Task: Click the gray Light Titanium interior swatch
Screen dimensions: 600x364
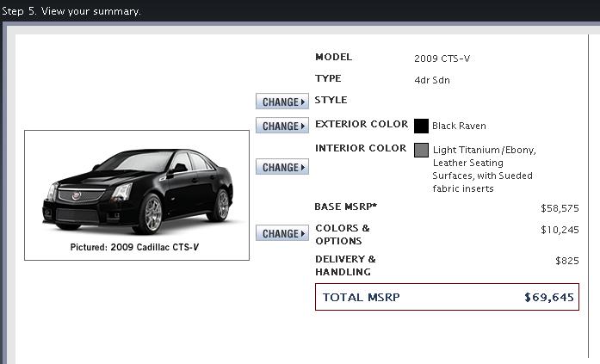Action: pyautogui.click(x=421, y=151)
